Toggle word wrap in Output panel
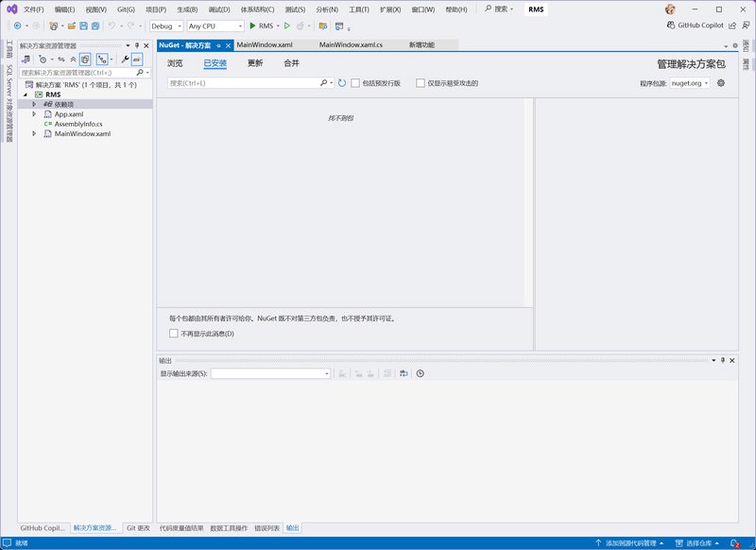Image resolution: width=756 pixels, height=550 pixels. (x=404, y=373)
